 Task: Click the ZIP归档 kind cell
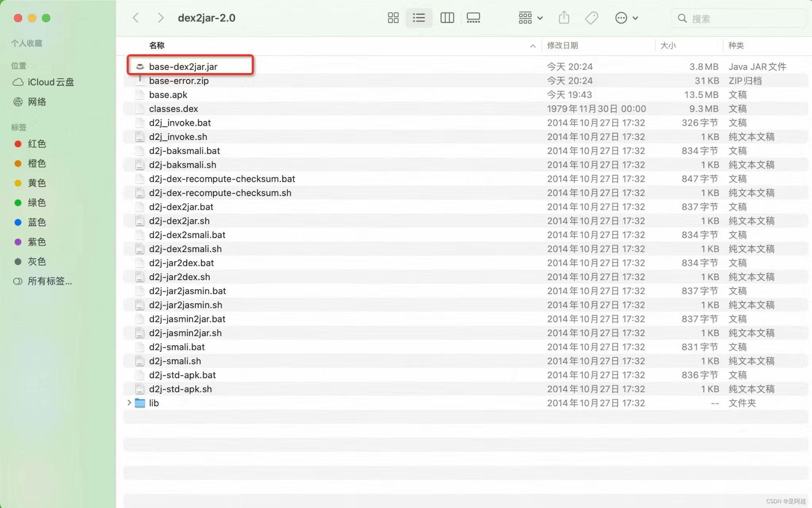coord(745,81)
